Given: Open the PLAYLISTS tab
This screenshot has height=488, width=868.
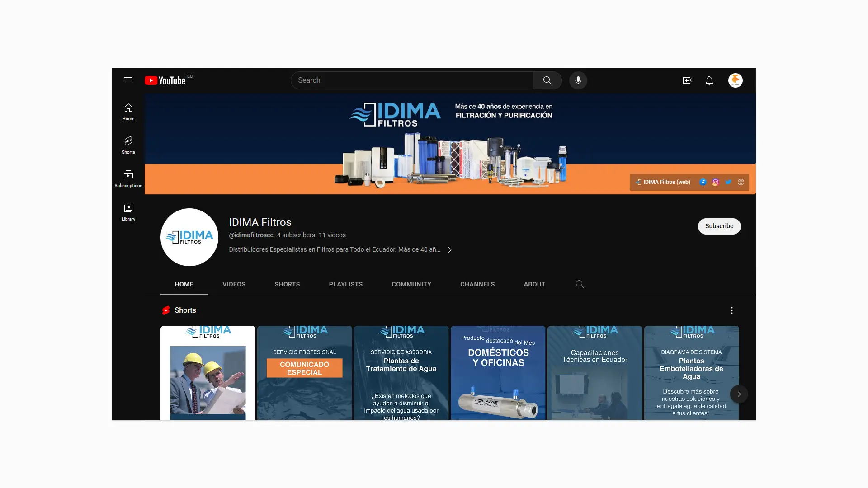Looking at the screenshot, I should [x=346, y=284].
